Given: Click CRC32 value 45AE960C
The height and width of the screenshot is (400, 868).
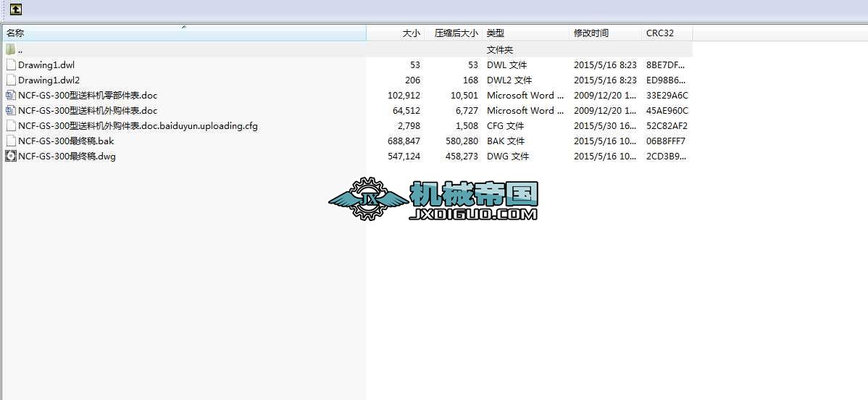Looking at the screenshot, I should point(667,110).
